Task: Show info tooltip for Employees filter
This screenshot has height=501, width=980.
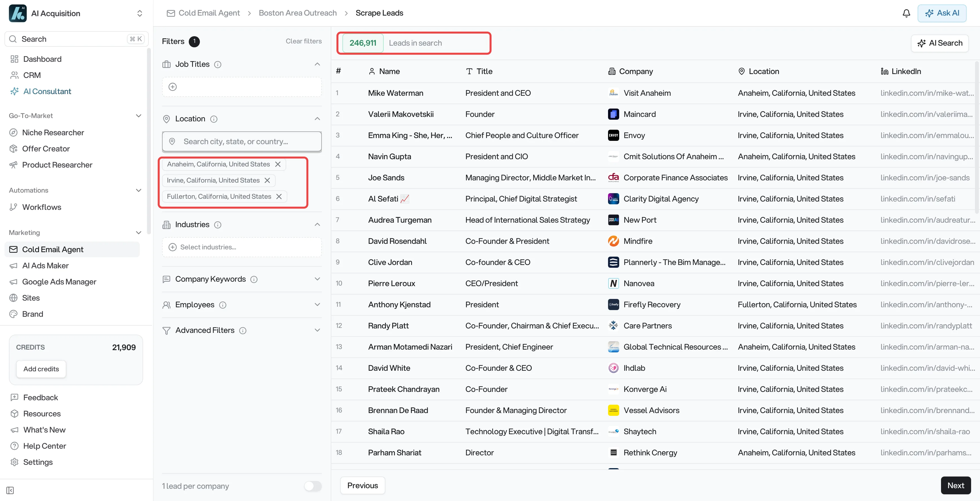Action: (222, 305)
